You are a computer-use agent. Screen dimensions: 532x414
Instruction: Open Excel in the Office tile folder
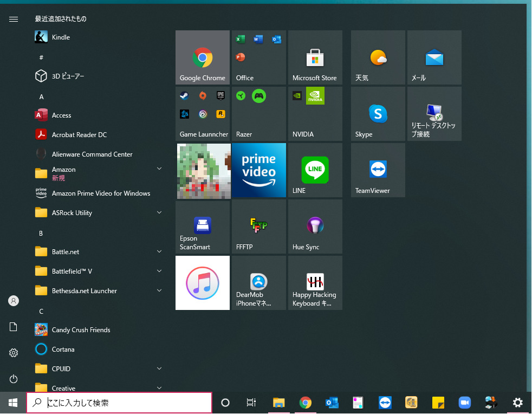241,39
